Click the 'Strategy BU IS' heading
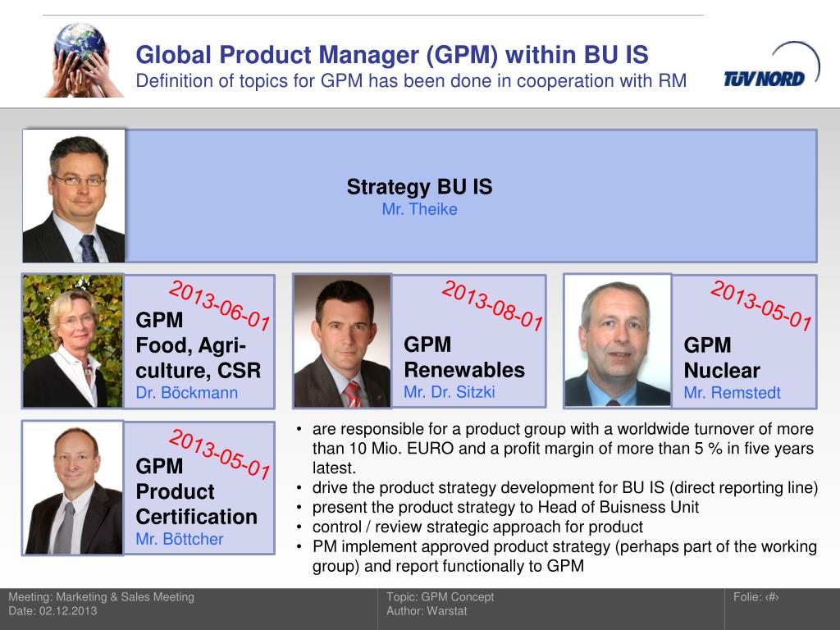Viewport: 840px width, 630px height. click(419, 187)
